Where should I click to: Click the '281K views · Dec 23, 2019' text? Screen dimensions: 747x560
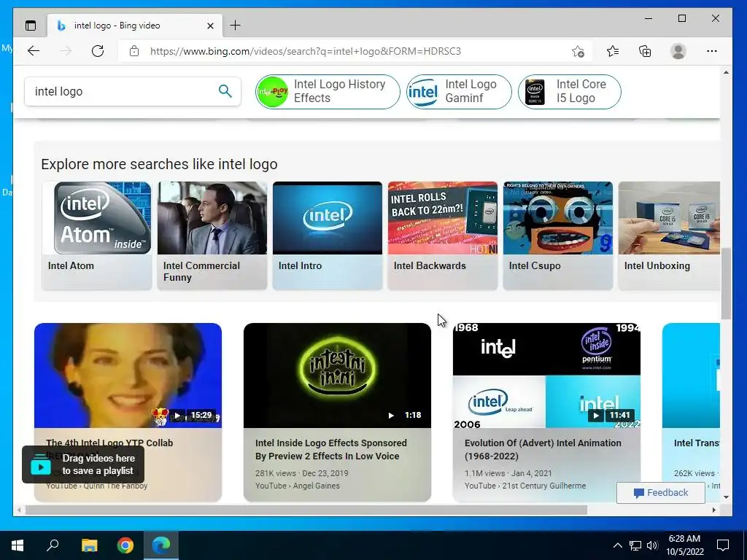(x=301, y=473)
